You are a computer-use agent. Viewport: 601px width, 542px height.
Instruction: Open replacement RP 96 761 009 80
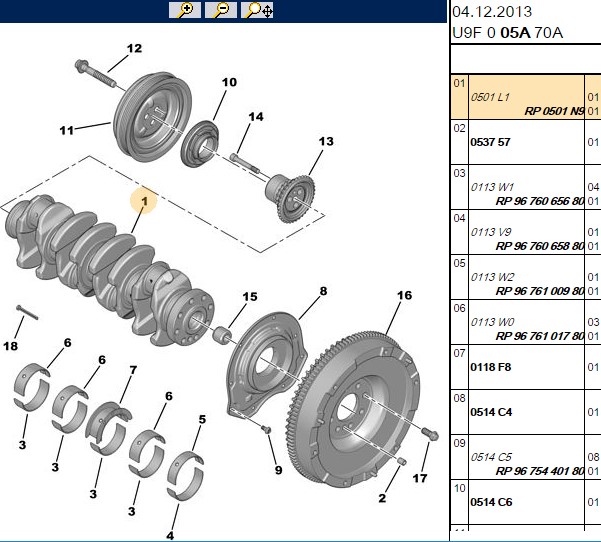click(x=540, y=291)
